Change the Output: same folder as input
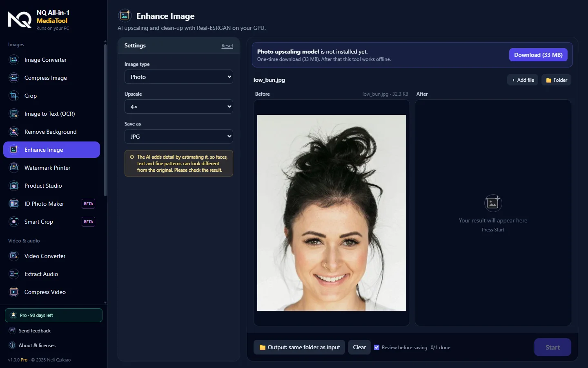Image resolution: width=588 pixels, height=368 pixels. tap(299, 348)
